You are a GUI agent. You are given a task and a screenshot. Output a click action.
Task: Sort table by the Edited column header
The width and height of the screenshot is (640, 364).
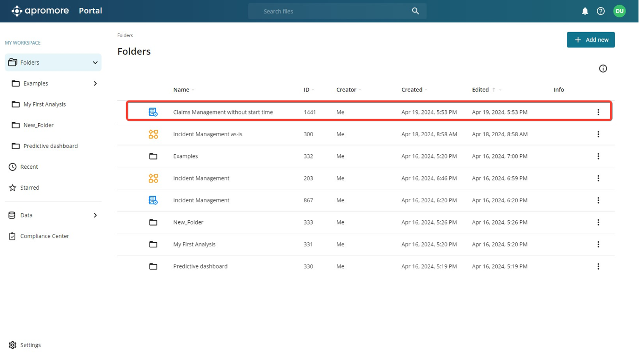tap(480, 90)
